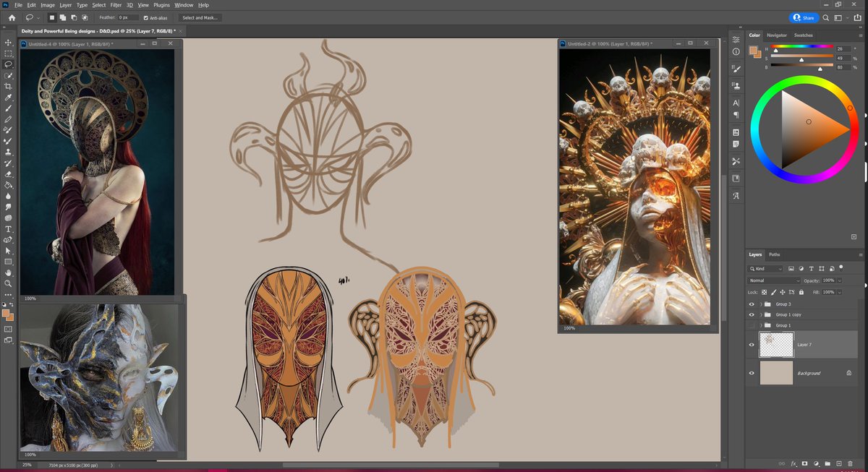Click the Select and Mask button

pyautogui.click(x=200, y=17)
